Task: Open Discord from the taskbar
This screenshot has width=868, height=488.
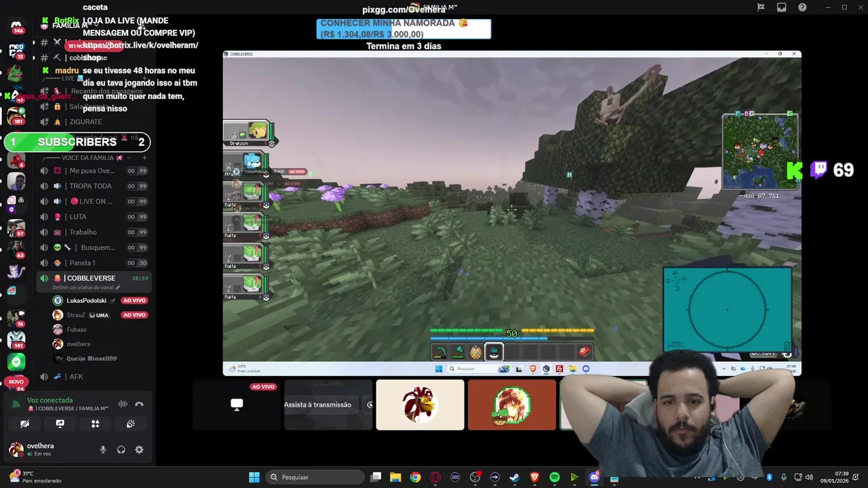Action: 595,477
